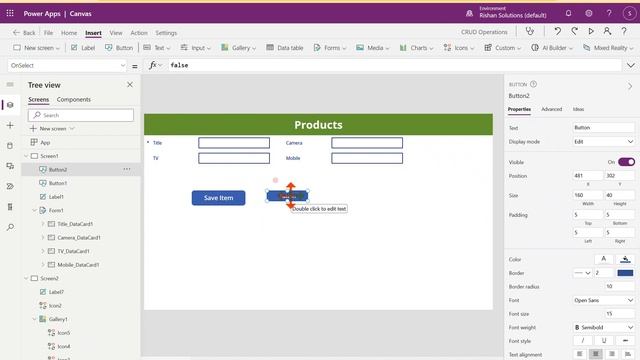Collapse Screen2 in tree view
Viewport: 640px width, 360px height.
click(x=27, y=278)
